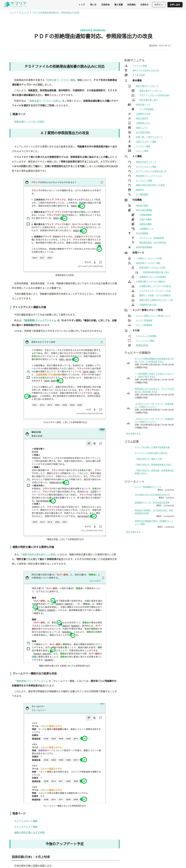Open お問合せ in the header navigation
Image resolution: width=186 pixels, height=868 pixels.
pos(144,5)
